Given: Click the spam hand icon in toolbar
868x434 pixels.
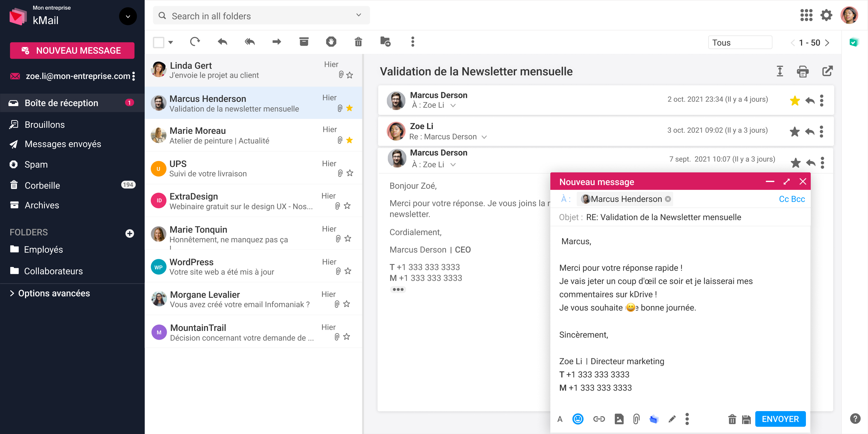Looking at the screenshot, I should tap(331, 42).
